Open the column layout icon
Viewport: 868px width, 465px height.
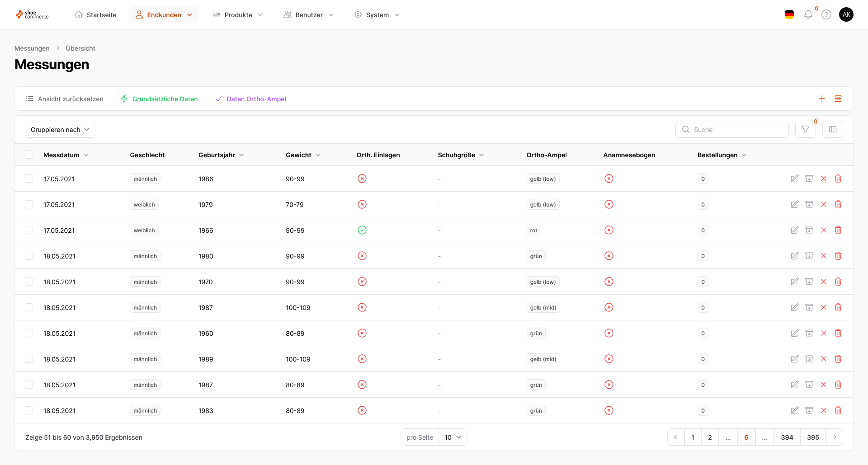pyautogui.click(x=832, y=130)
